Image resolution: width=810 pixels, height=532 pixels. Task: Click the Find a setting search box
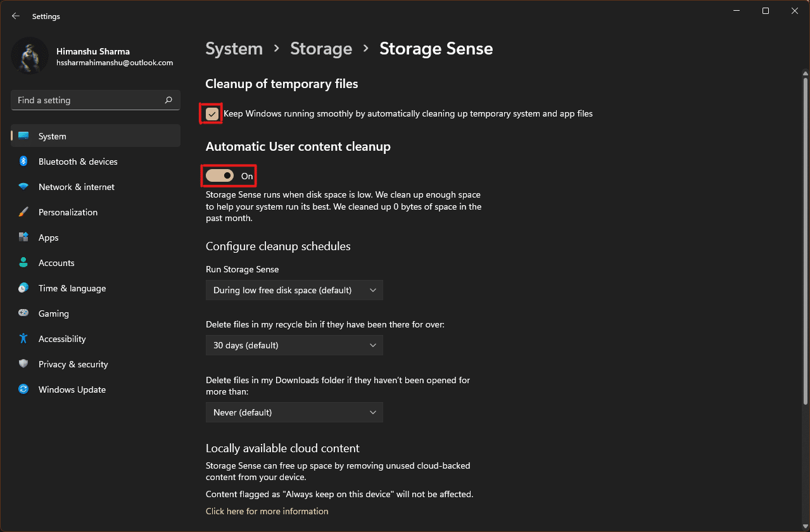[96, 100]
